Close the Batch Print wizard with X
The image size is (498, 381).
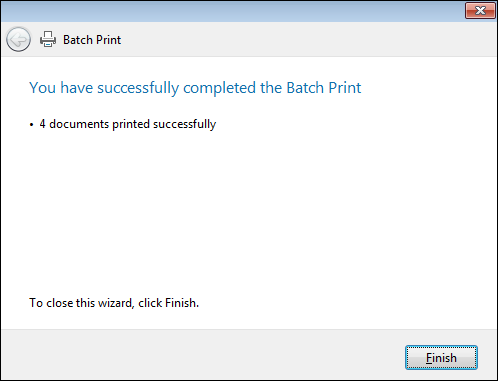480,11
